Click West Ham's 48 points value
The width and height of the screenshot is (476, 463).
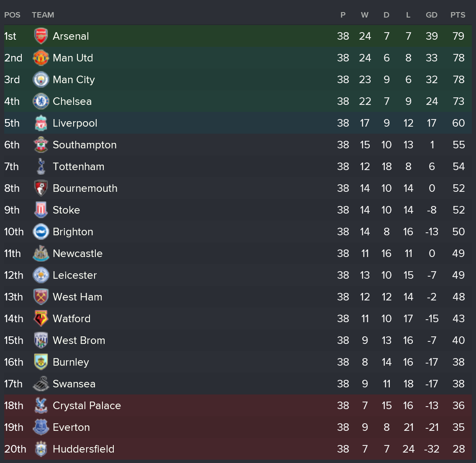[x=458, y=297]
